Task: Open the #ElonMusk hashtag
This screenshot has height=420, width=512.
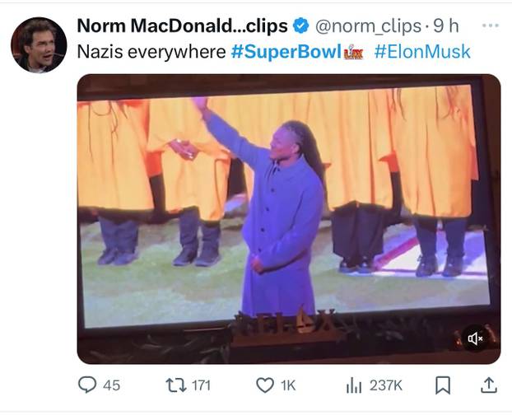Action: click(422, 51)
